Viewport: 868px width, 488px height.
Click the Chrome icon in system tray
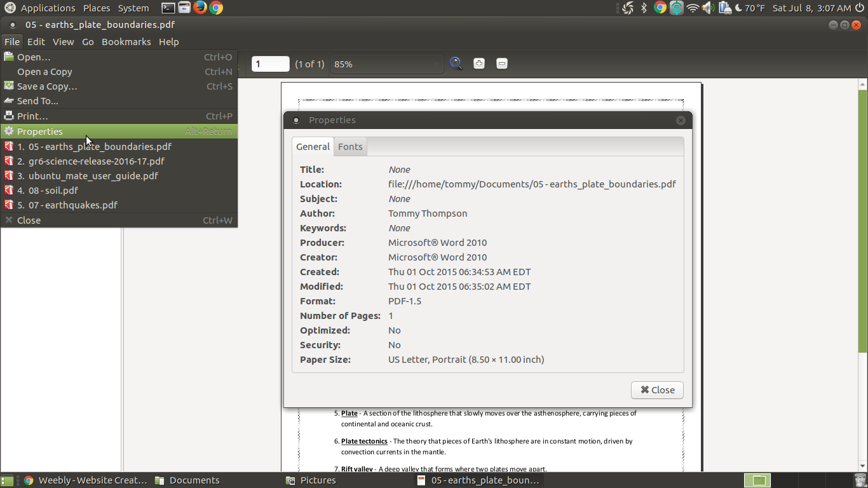pos(660,8)
